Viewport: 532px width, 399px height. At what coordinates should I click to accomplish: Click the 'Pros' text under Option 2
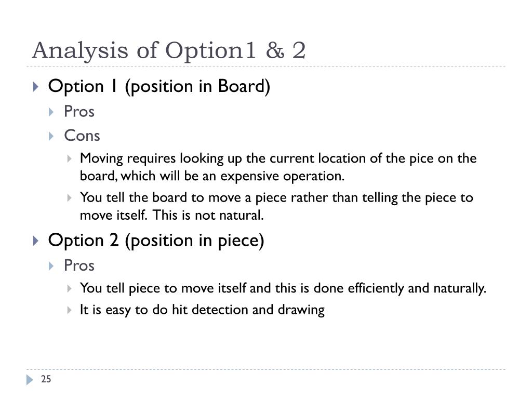point(79,265)
